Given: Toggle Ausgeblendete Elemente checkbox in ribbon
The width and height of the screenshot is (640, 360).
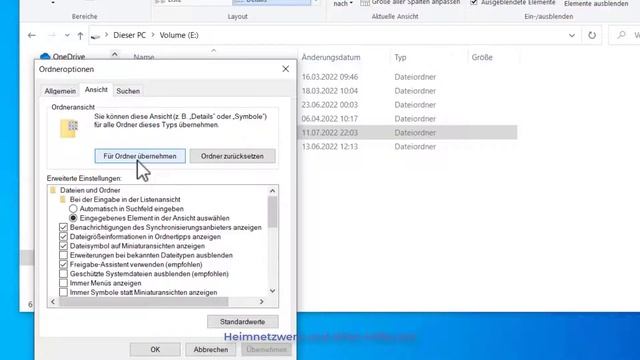Looking at the screenshot, I should click(x=474, y=2).
